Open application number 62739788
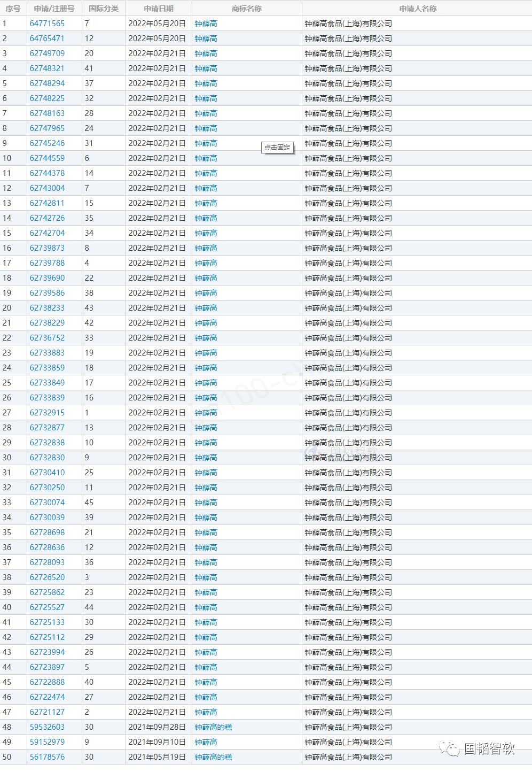 pos(47,263)
